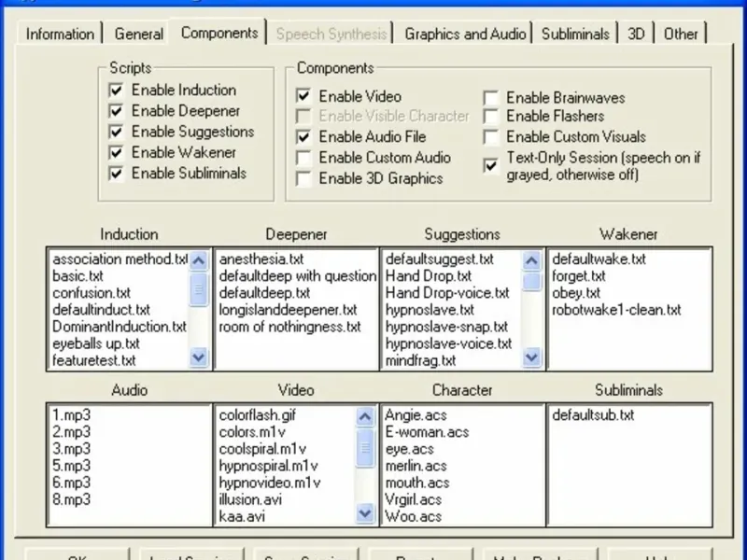The width and height of the screenshot is (747, 560).
Task: Select association method.txt induction
Action: 120,259
